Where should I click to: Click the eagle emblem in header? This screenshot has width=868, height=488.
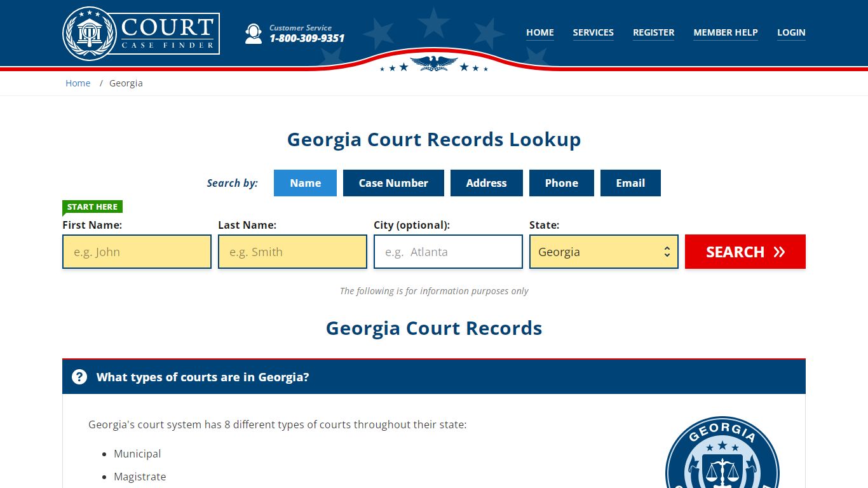coord(434,63)
